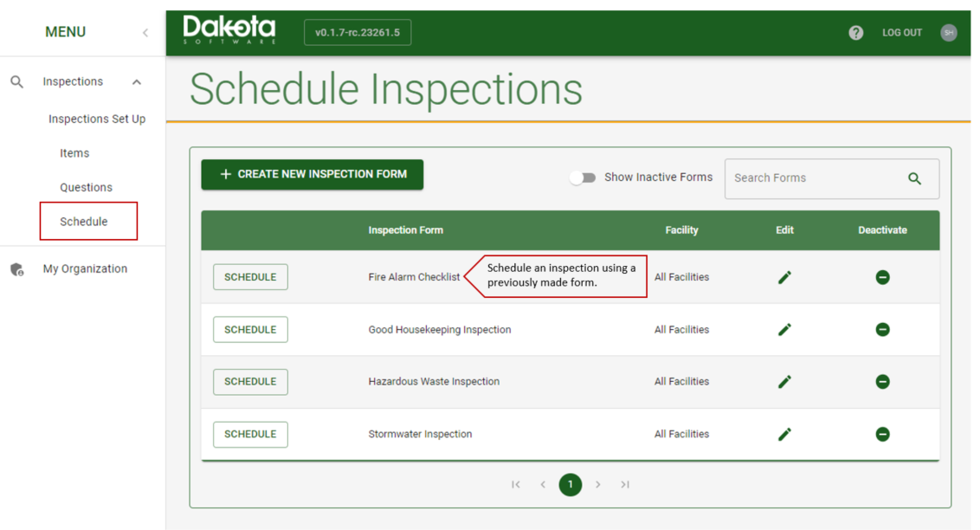Schedule the Fire Alarm Checklist inspection
Screen dimensions: 980x530
pyautogui.click(x=250, y=276)
